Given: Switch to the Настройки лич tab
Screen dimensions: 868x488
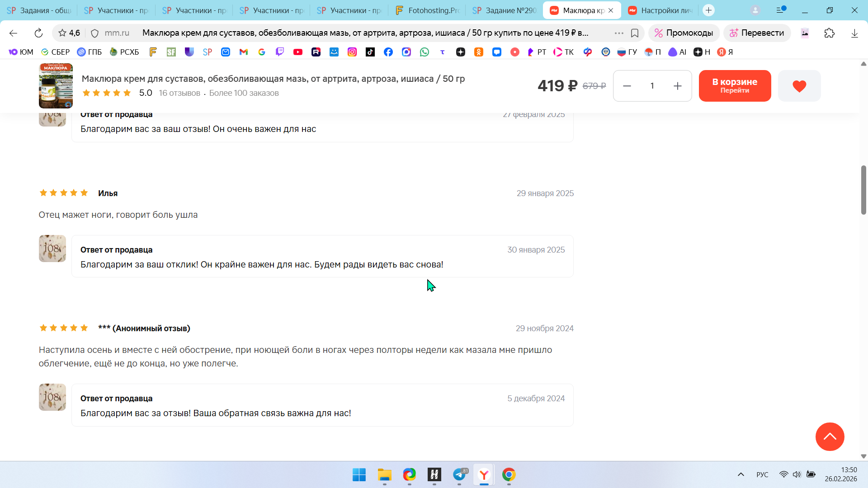Looking at the screenshot, I should tap(661, 10).
